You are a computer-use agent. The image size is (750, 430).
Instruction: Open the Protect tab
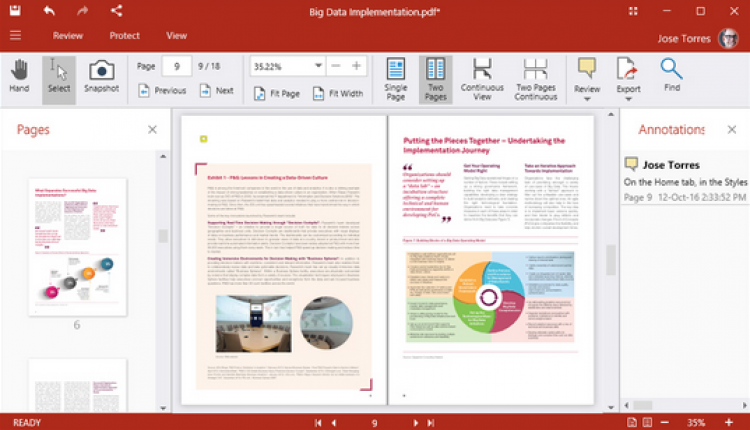124,36
